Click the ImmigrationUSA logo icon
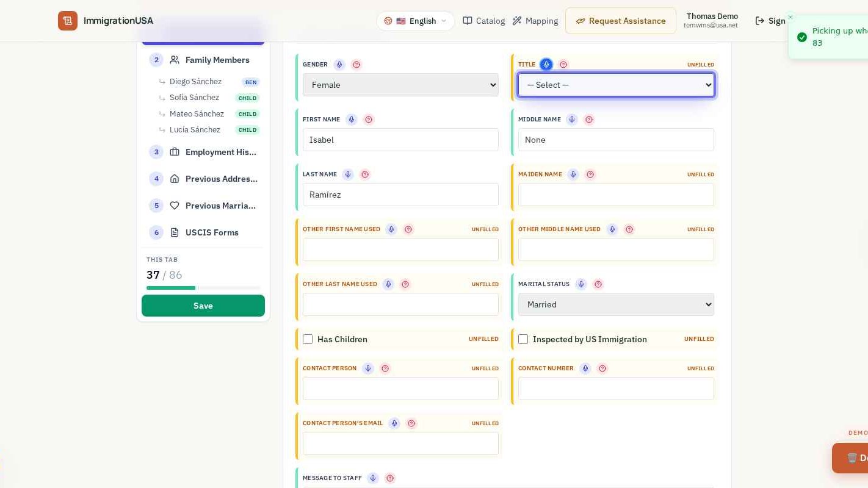The image size is (868, 488). tap(68, 21)
